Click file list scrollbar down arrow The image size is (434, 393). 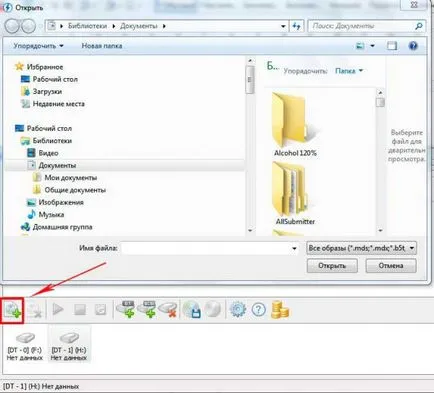tap(380, 230)
